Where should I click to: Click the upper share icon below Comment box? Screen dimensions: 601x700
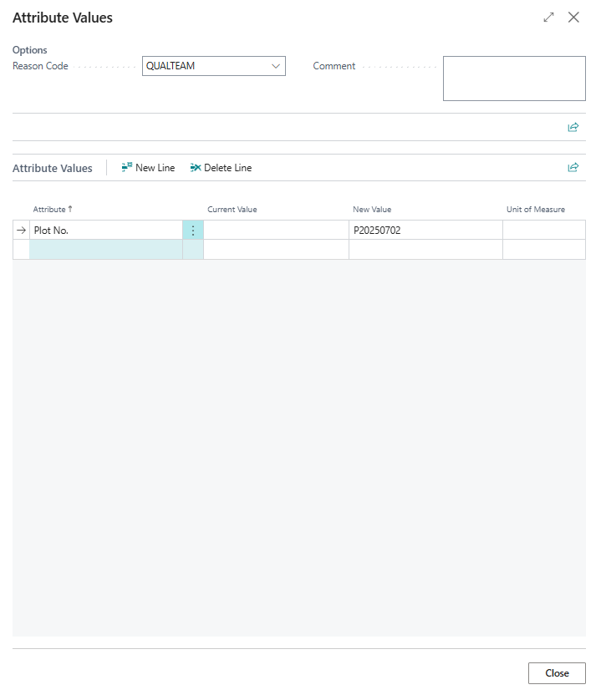[x=573, y=128]
